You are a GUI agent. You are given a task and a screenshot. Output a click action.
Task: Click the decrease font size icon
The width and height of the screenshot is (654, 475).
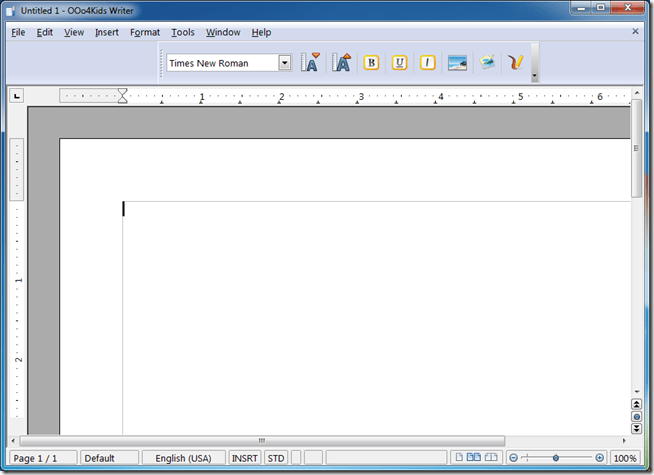click(311, 62)
